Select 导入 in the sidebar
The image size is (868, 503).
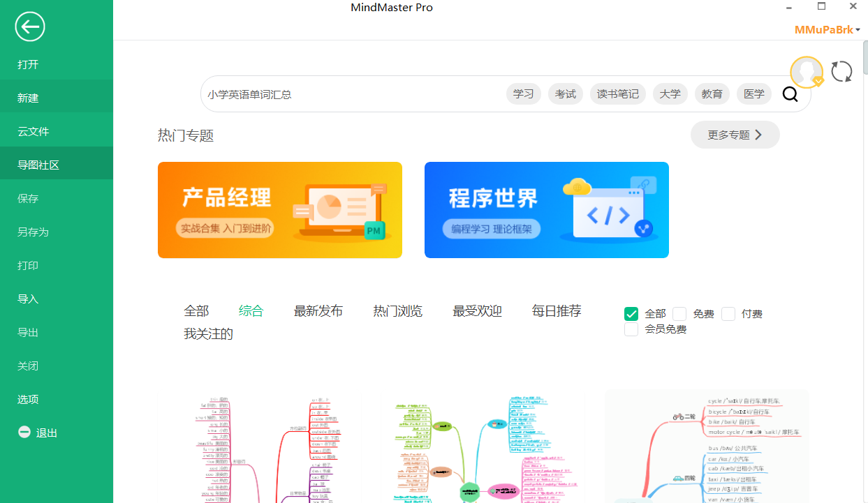[57, 299]
